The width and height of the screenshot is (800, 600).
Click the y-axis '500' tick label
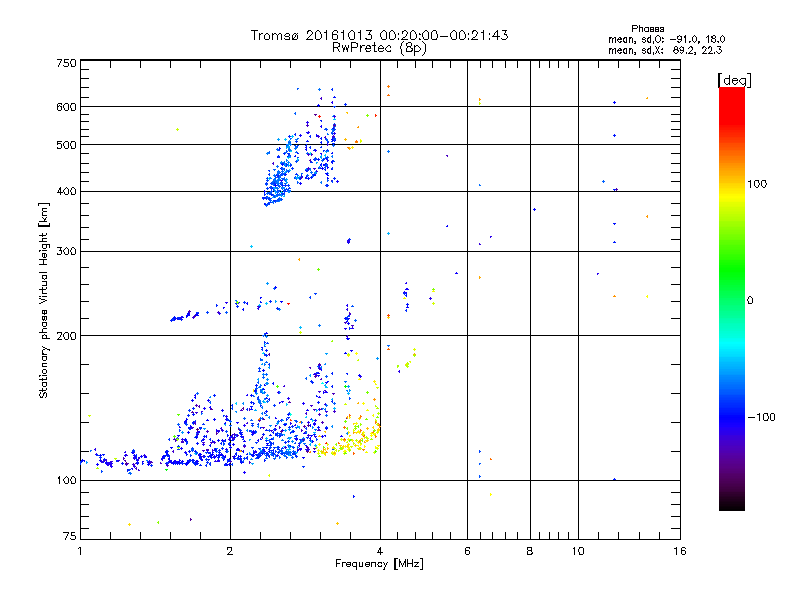tap(66, 145)
